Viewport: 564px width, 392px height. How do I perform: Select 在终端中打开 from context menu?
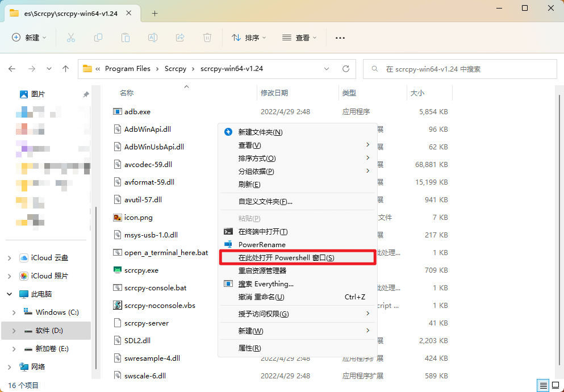coord(263,232)
